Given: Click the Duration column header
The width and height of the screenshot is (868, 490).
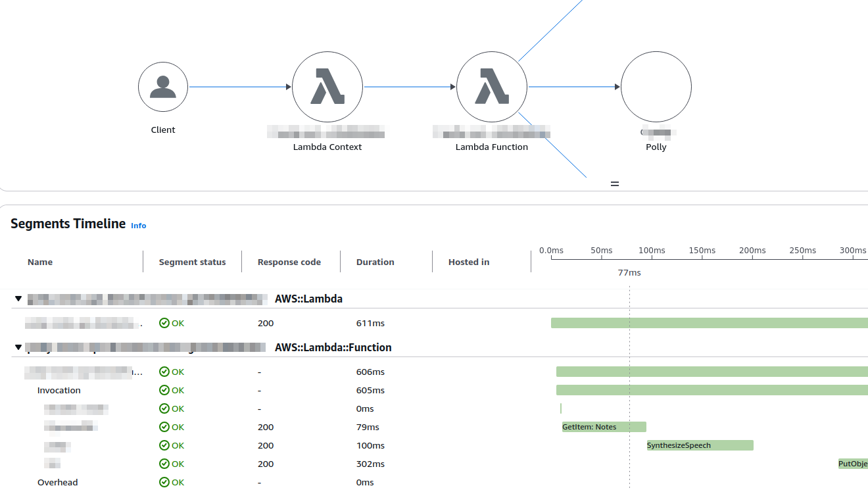Looking at the screenshot, I should pyautogui.click(x=375, y=262).
